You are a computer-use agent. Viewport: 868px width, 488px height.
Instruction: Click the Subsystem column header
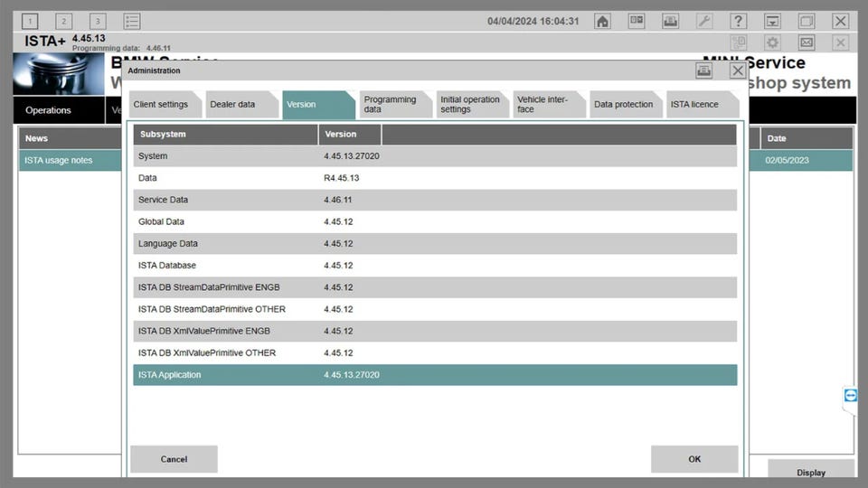click(225, 135)
